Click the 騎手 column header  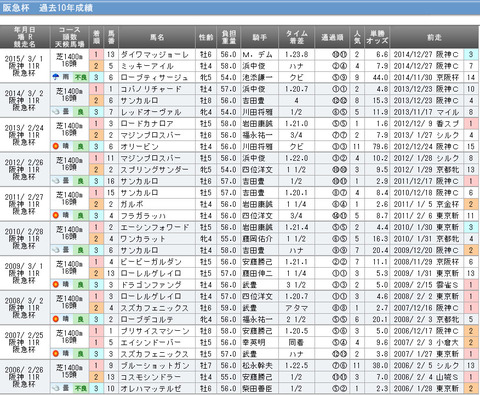tap(259, 37)
